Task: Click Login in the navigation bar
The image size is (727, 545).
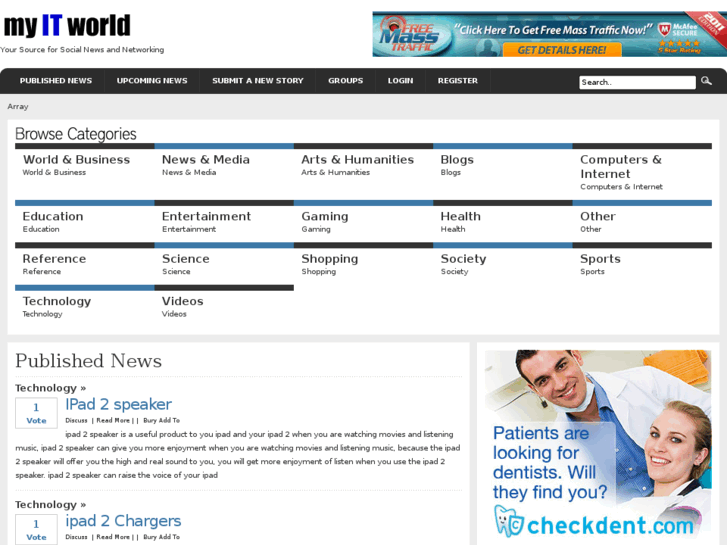Action: pos(400,81)
